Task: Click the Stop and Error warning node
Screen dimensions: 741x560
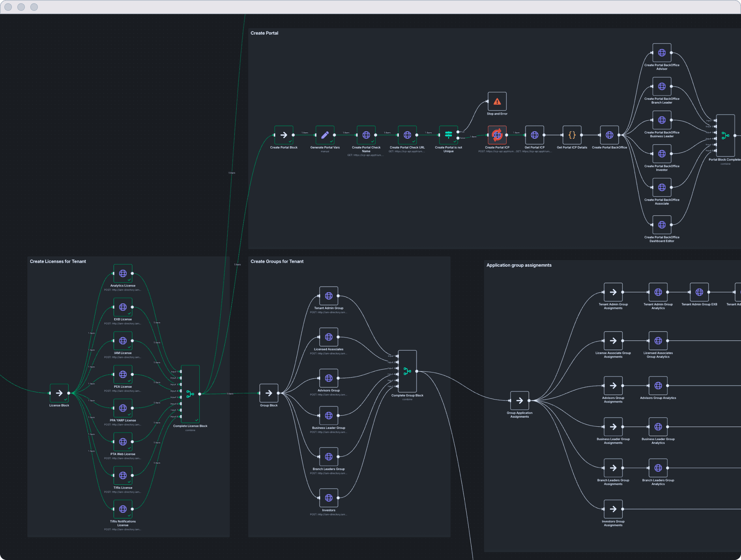Action: 497,102
